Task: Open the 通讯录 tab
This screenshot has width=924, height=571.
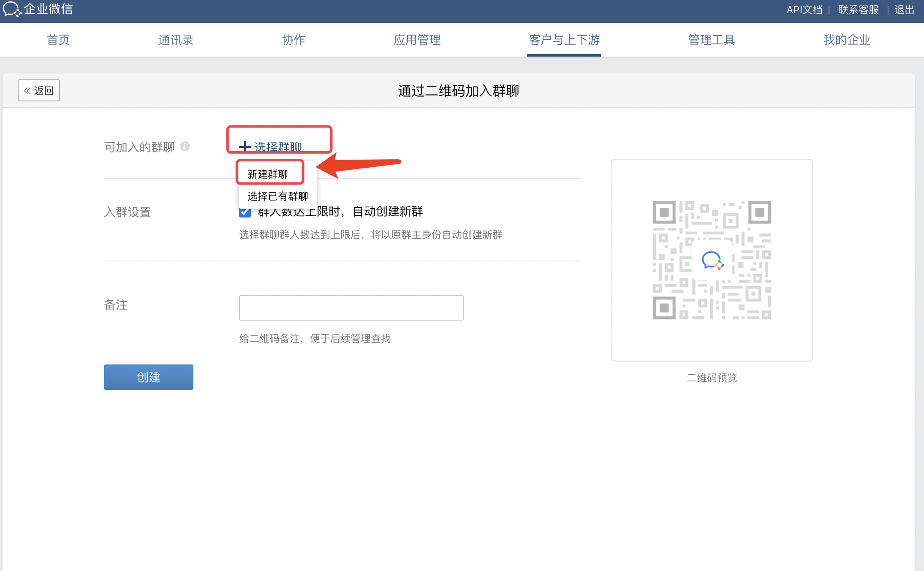Action: pos(176,40)
